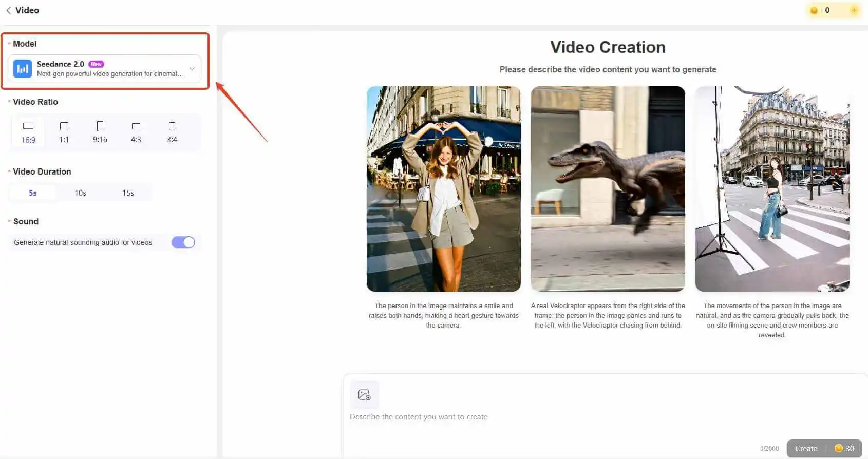Expand the Model dropdown chevron
The height and width of the screenshot is (459, 868).
(192, 69)
